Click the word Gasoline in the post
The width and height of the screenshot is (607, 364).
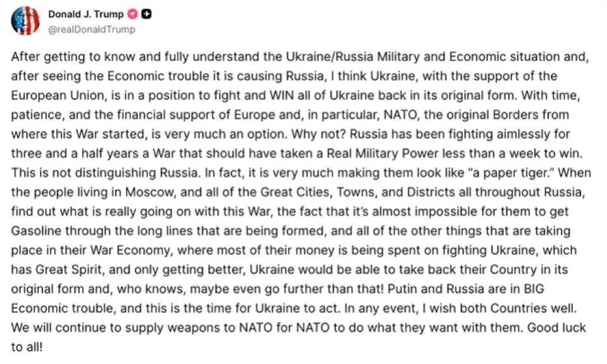(x=36, y=231)
